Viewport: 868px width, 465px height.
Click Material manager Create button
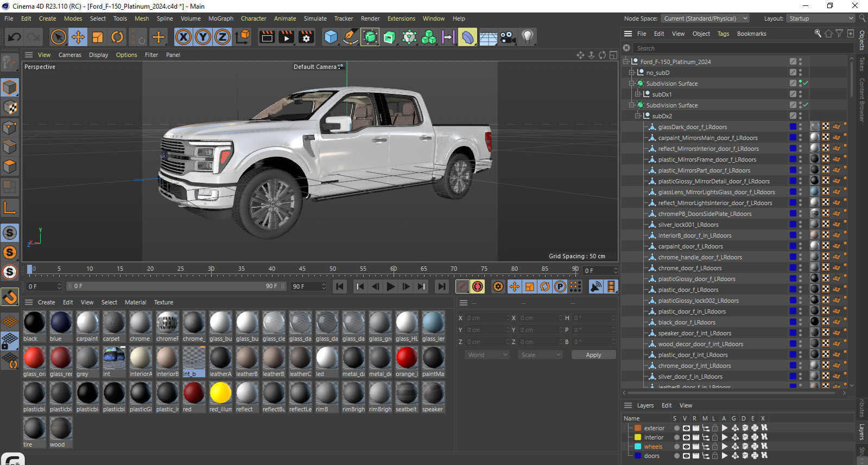[46, 302]
